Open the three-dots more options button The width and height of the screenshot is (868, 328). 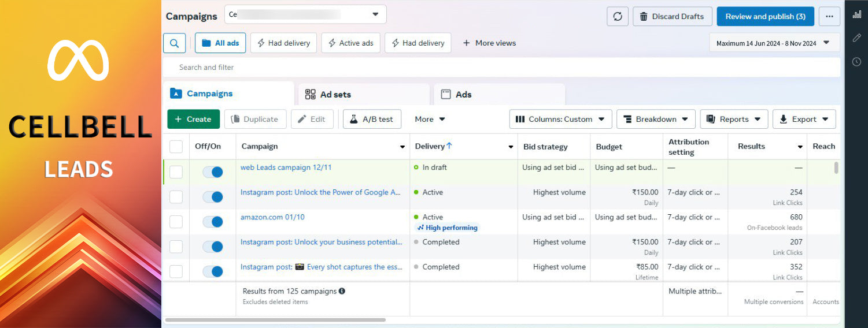(829, 16)
